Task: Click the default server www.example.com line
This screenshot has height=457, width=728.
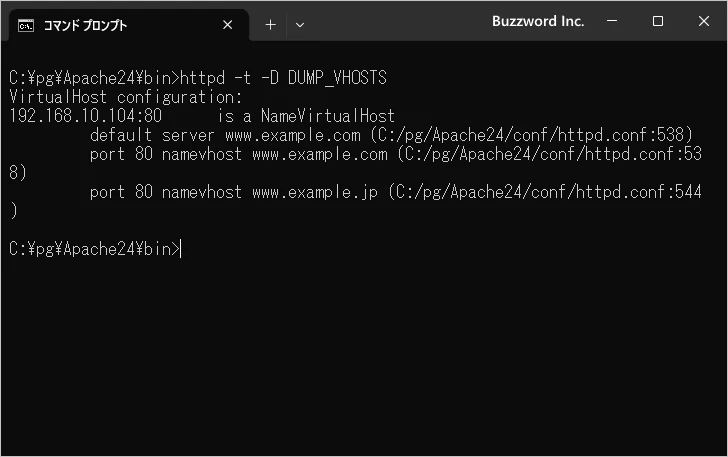Action: pos(225,135)
